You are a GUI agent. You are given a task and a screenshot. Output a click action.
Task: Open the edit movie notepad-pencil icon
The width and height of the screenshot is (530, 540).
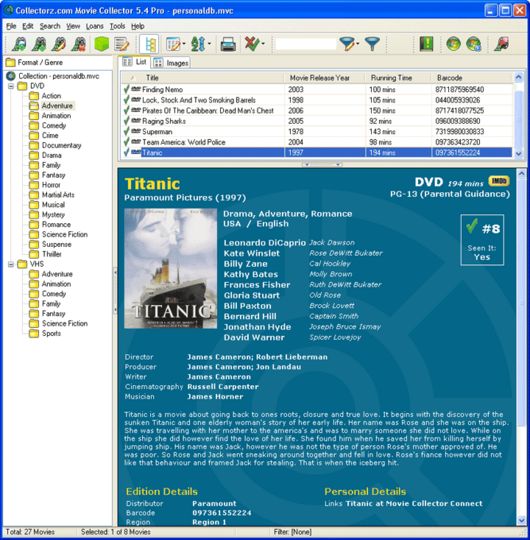[122, 44]
